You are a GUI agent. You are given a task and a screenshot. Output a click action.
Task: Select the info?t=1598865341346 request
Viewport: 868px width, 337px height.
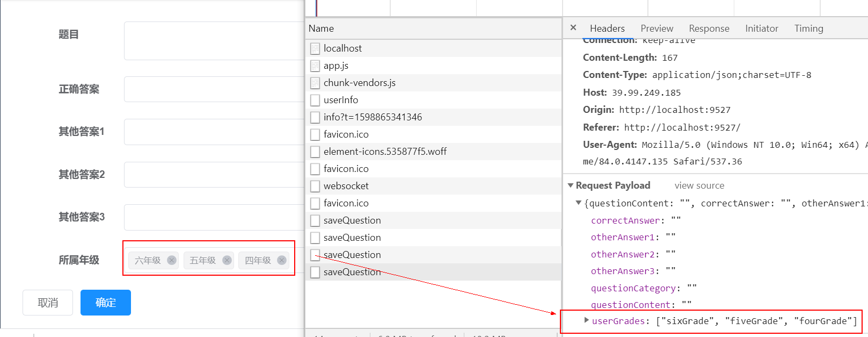pyautogui.click(x=433, y=117)
